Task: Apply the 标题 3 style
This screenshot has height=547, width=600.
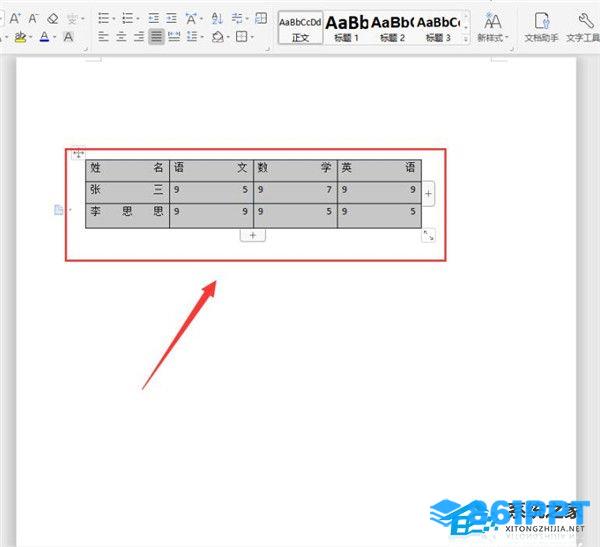Action: tap(438, 28)
